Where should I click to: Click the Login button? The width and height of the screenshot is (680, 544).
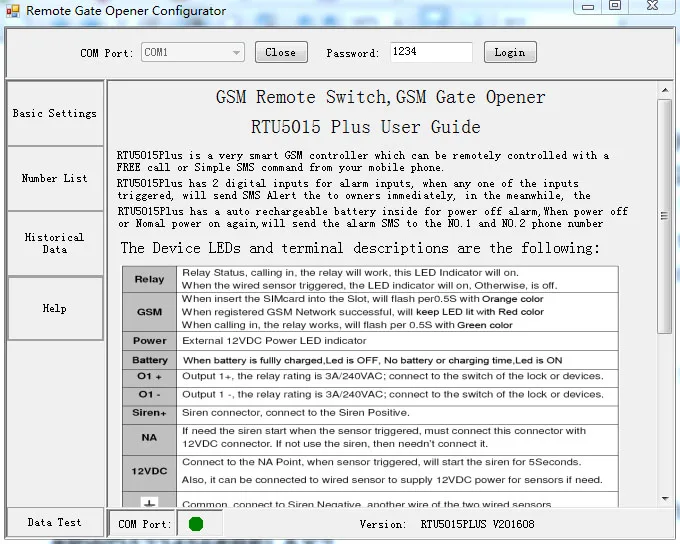[x=510, y=52]
